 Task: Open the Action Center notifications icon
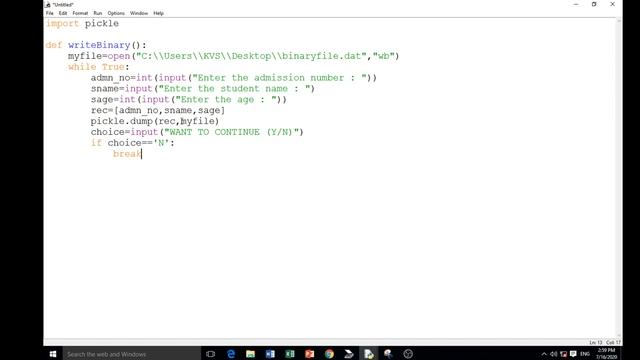coord(573,354)
